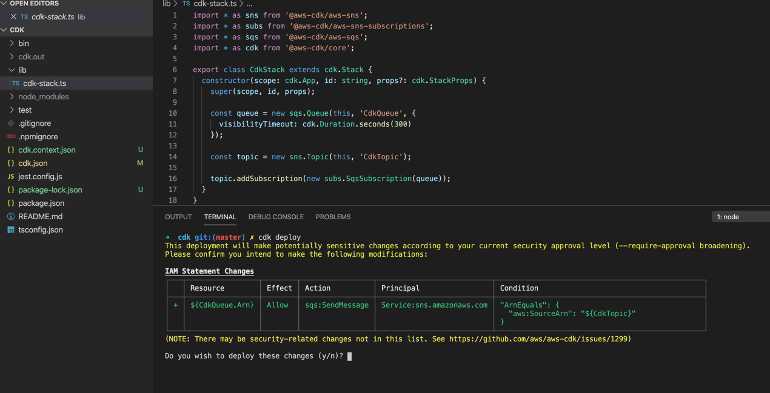Image resolution: width=770 pixels, height=393 pixels.
Task: Open the '1: node' terminal dropdown
Action: pos(741,217)
